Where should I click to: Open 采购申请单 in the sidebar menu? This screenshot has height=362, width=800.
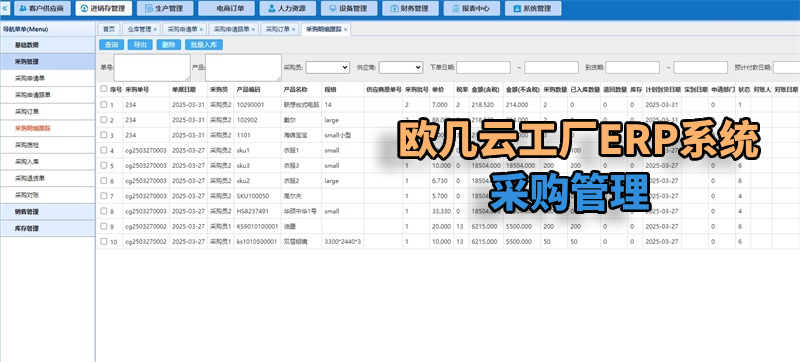47,79
